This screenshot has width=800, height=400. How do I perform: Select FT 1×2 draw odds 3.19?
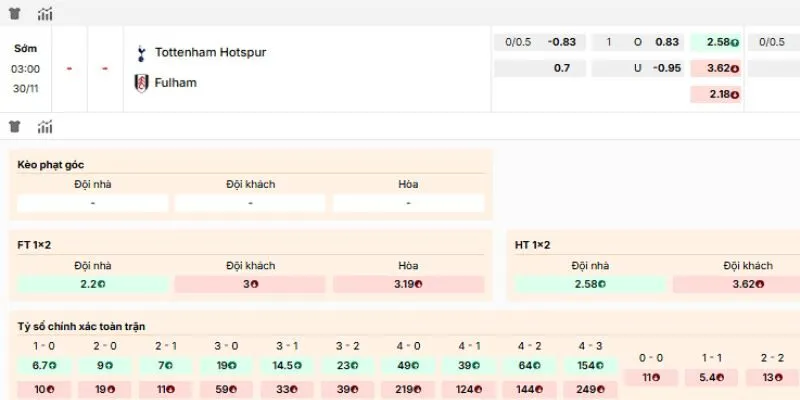click(x=408, y=284)
